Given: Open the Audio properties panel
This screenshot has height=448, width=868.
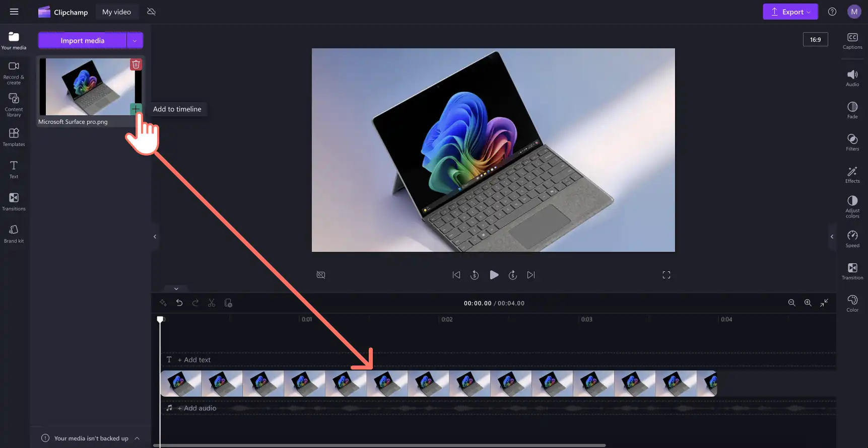Looking at the screenshot, I should [852, 78].
